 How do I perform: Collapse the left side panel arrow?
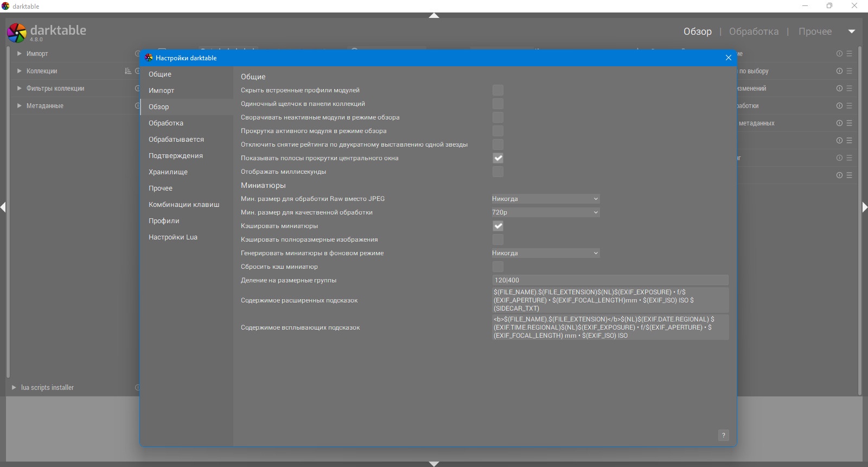click(3, 207)
